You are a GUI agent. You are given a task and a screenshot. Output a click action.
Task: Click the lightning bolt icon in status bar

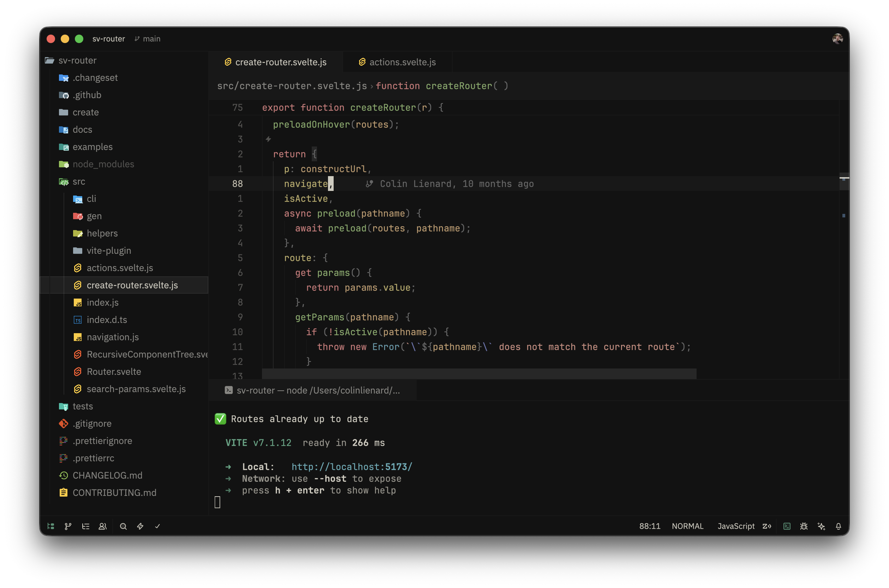140,526
